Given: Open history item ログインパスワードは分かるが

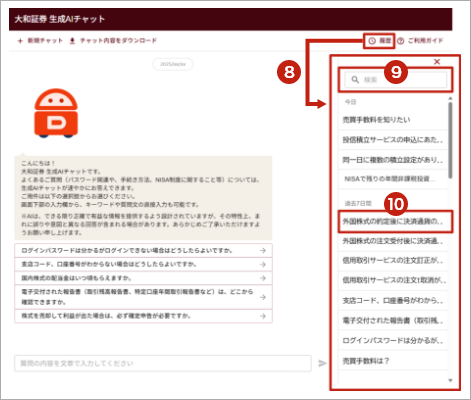Looking at the screenshot, I should click(x=393, y=340).
